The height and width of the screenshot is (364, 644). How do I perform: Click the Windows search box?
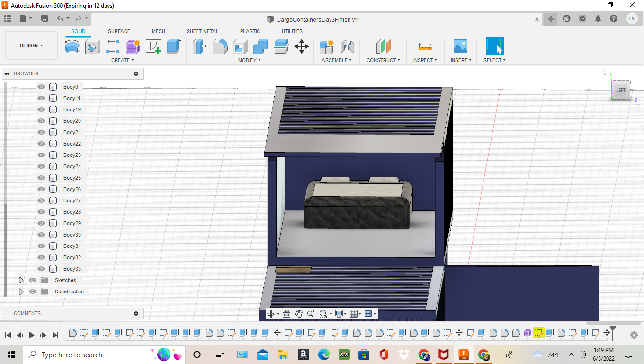click(71, 355)
